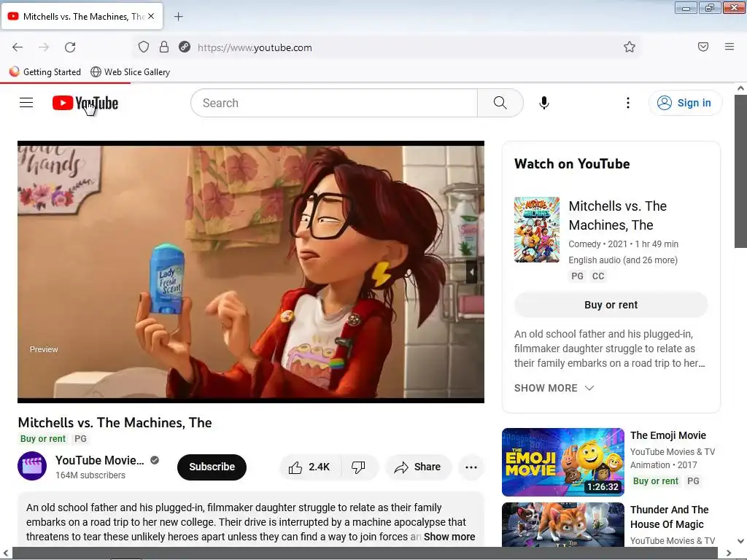Click the page vertical scrollbar thumb
This screenshot has height=560, width=747.
[x=740, y=171]
